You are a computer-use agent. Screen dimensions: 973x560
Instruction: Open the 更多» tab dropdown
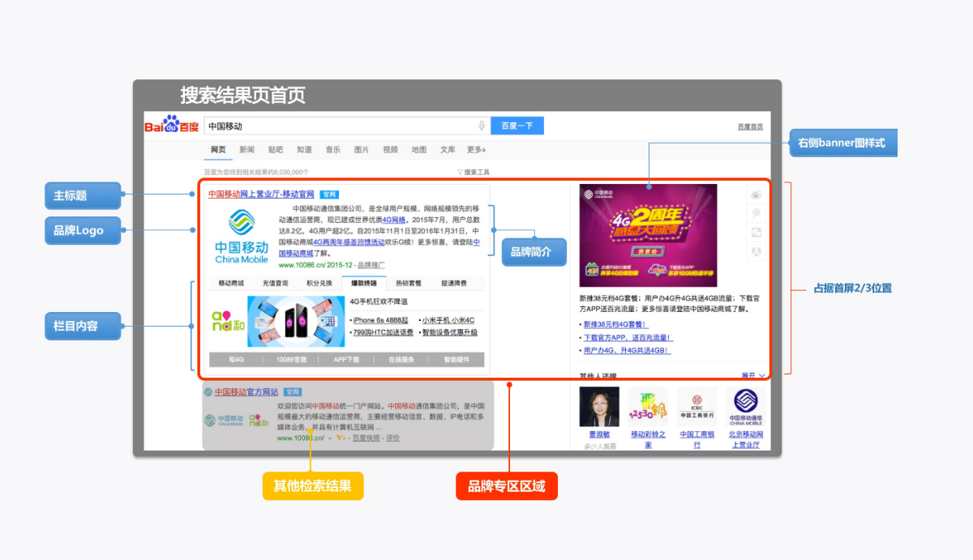point(476,150)
